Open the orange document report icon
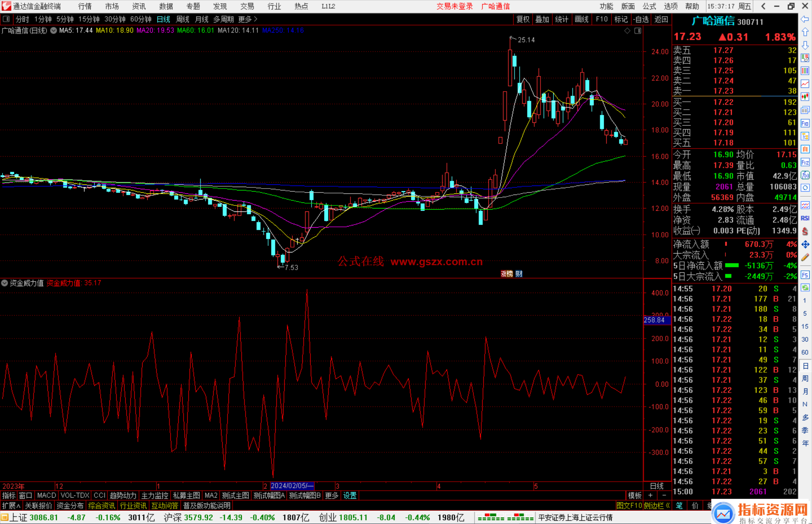This screenshot has width=812, height=524. click(x=805, y=149)
